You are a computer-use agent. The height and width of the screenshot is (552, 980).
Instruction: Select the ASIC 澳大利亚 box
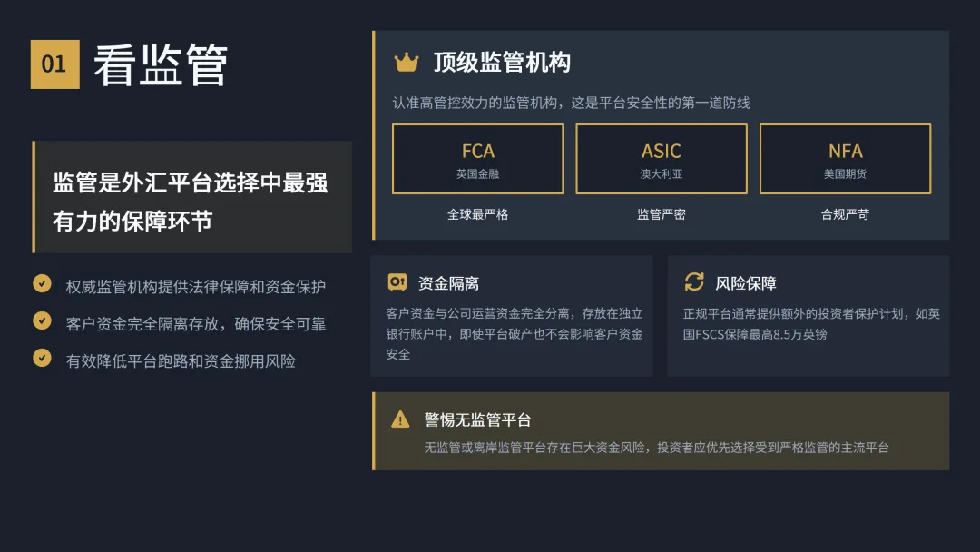pyautogui.click(x=661, y=159)
